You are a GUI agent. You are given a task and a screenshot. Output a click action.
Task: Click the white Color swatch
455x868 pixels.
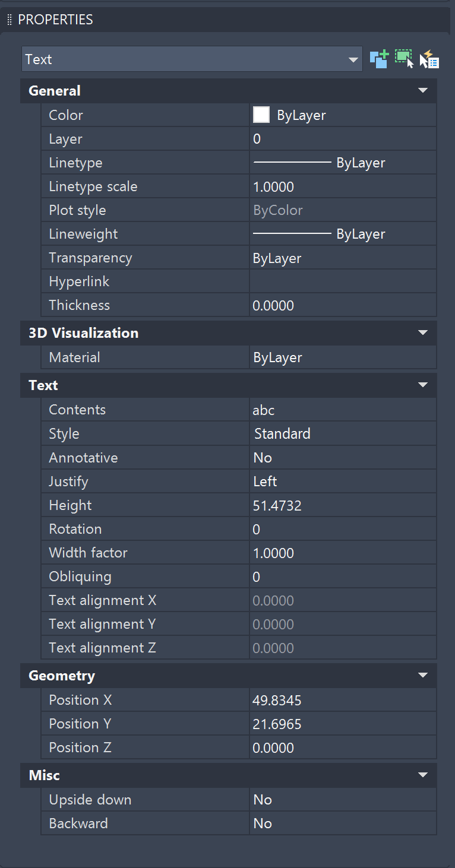pos(260,115)
